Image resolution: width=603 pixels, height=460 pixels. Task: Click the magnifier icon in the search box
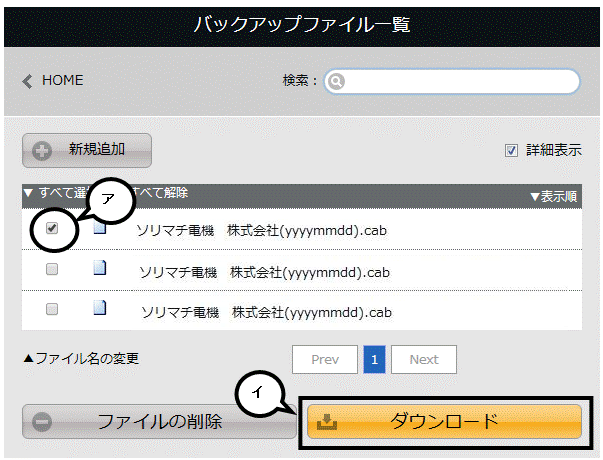click(x=336, y=81)
